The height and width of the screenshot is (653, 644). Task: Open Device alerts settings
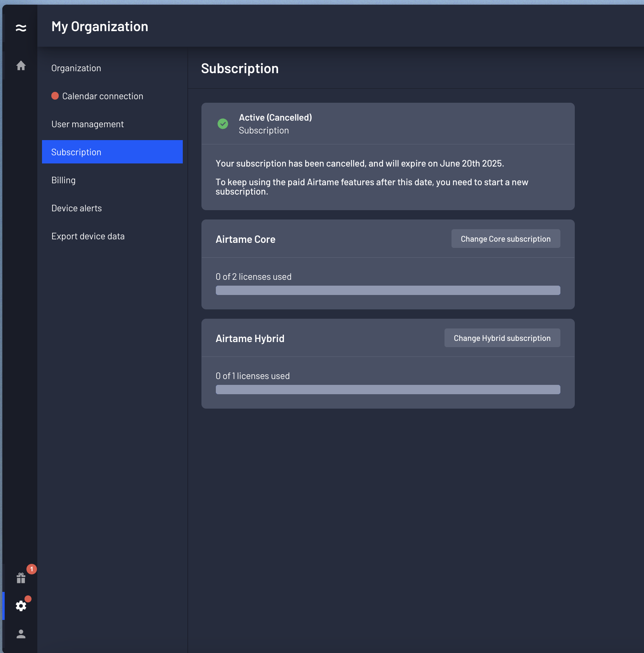76,208
